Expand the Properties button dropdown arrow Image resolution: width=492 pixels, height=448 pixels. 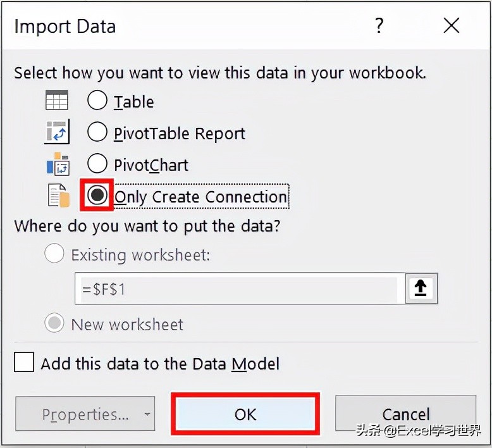(147, 414)
